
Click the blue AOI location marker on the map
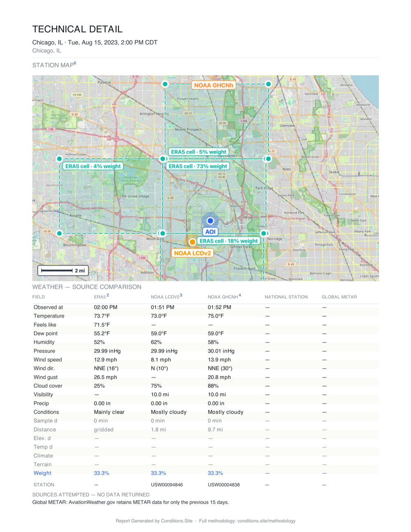[x=210, y=221]
